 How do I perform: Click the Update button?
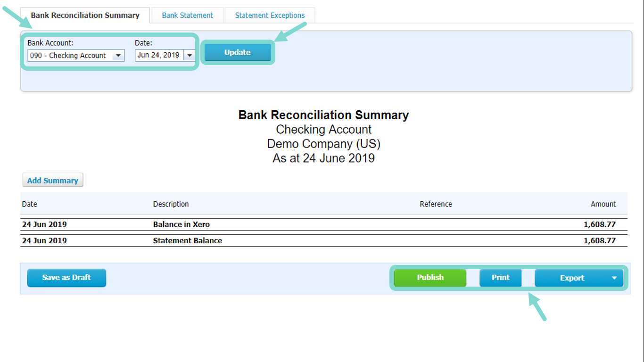[x=238, y=52]
